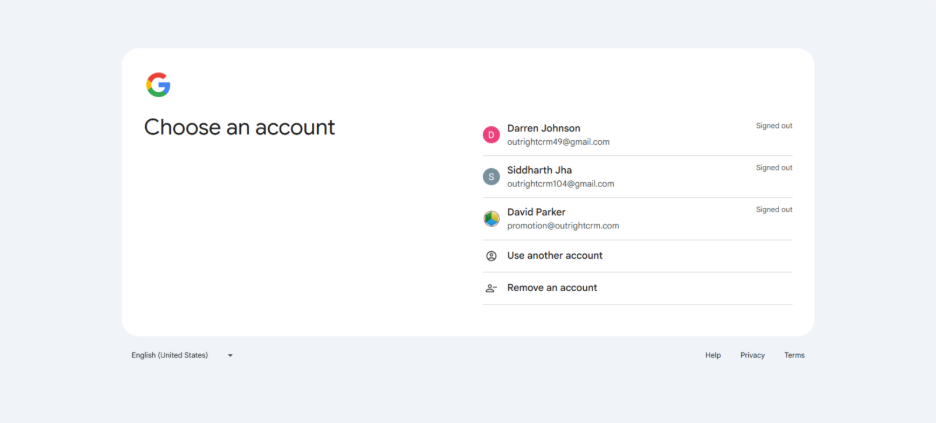The image size is (936, 423).
Task: Click Darren Johnson's pink avatar icon
Action: pyautogui.click(x=491, y=134)
